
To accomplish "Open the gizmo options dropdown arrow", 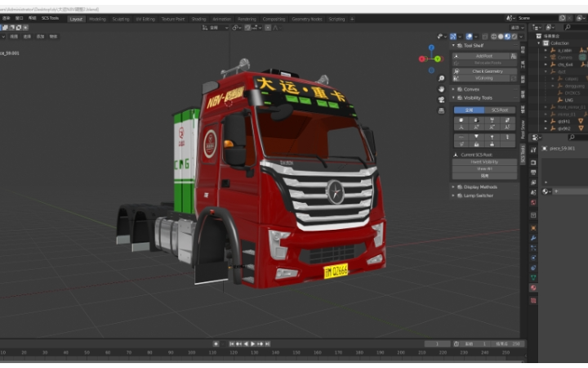I will [x=460, y=37].
